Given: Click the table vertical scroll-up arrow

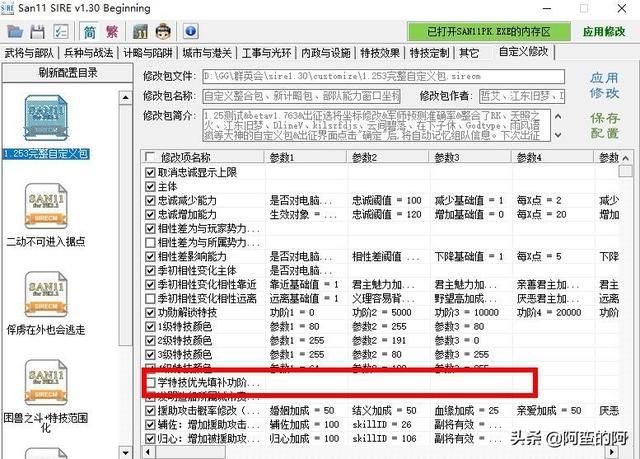Looking at the screenshot, I should pos(626,157).
